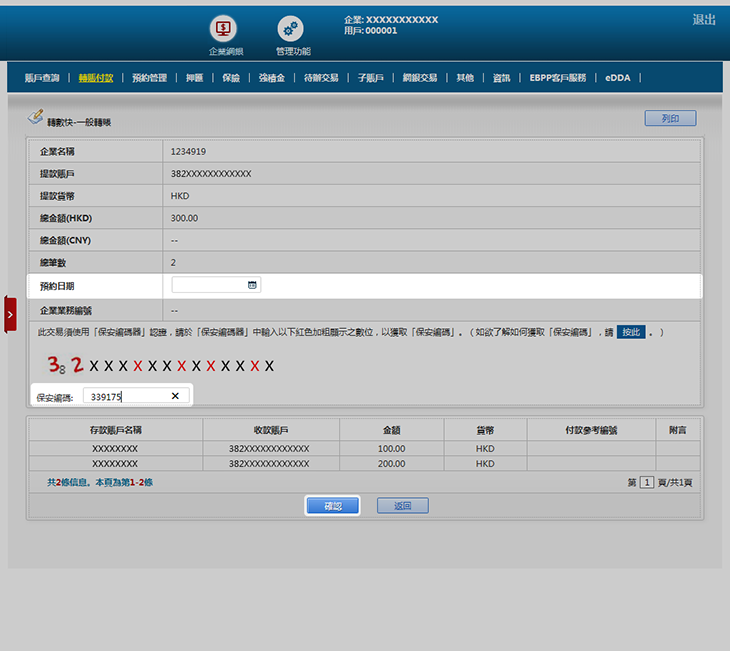Select the 轉賬付款 menu item
Viewport: 730px width, 651px height.
96,77
